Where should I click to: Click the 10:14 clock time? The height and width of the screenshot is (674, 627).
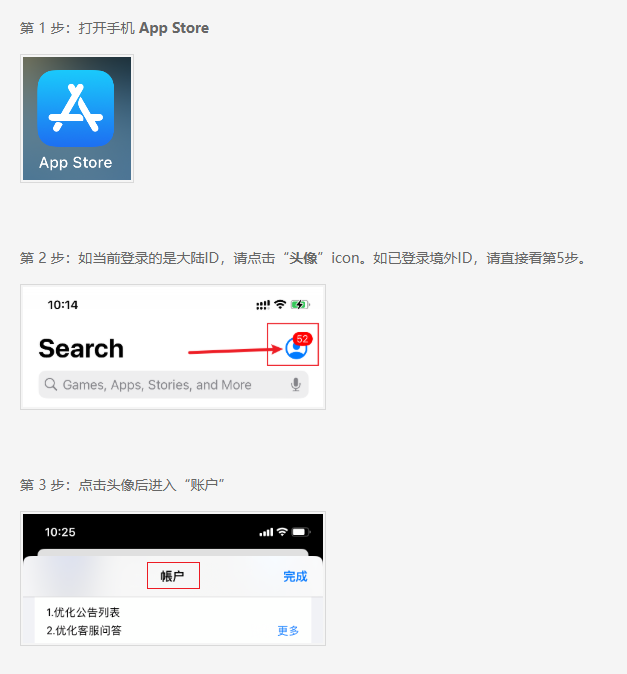tap(63, 305)
